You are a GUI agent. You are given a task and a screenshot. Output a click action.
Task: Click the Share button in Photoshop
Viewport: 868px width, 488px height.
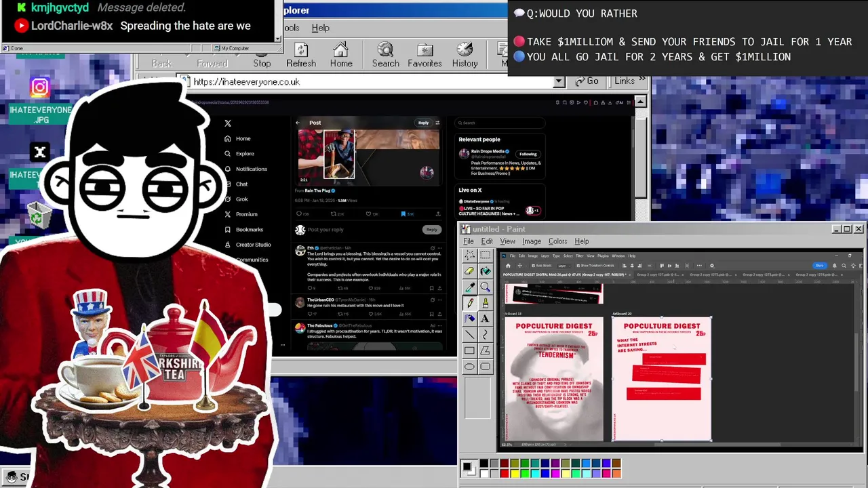coord(819,266)
